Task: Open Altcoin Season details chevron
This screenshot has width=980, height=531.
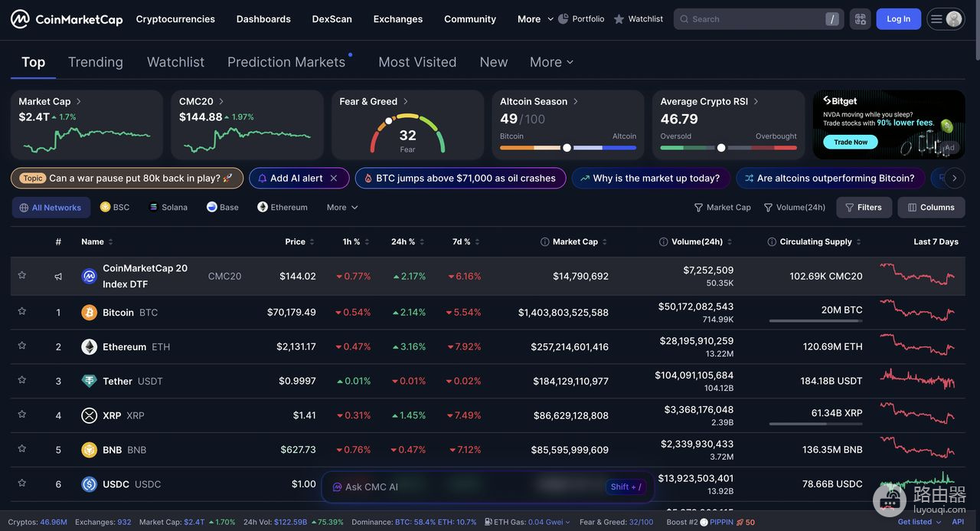Action: (x=576, y=101)
